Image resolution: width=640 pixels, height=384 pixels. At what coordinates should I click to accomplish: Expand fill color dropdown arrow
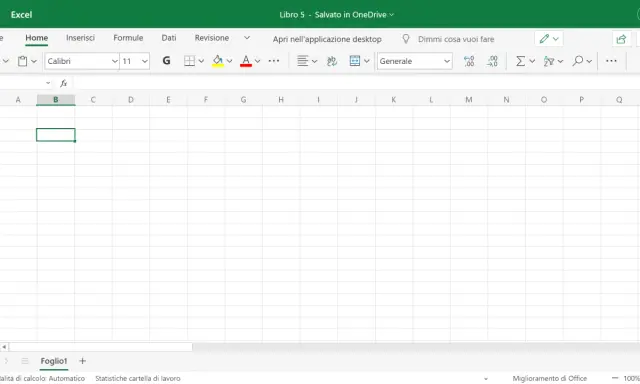[x=229, y=61]
